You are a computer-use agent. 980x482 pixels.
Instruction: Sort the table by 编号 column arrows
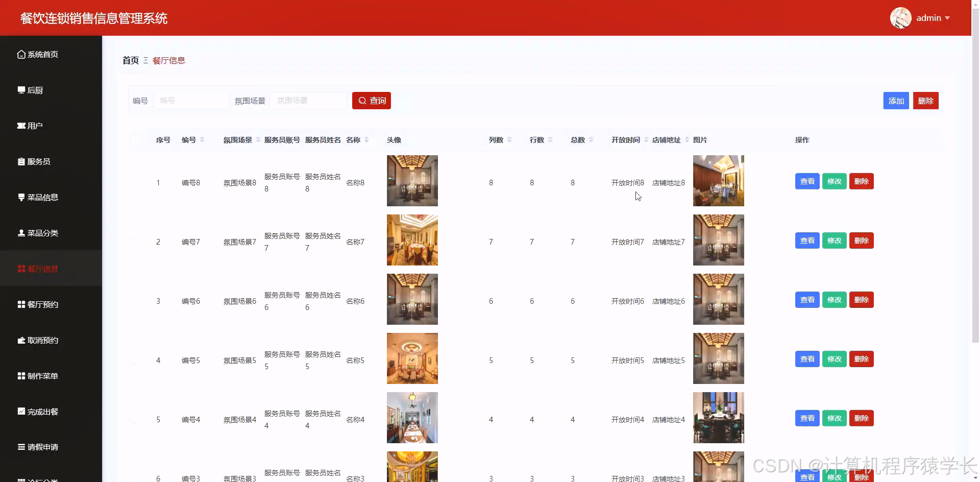coord(202,140)
